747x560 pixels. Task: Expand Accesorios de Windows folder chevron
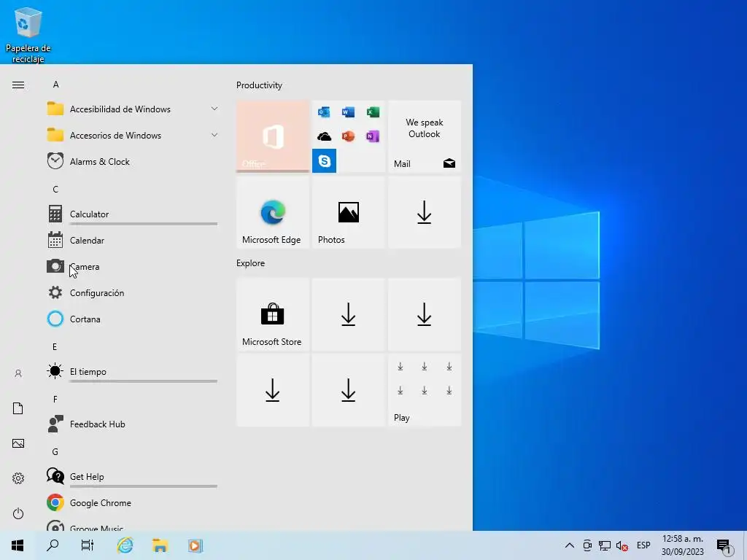[x=214, y=135]
